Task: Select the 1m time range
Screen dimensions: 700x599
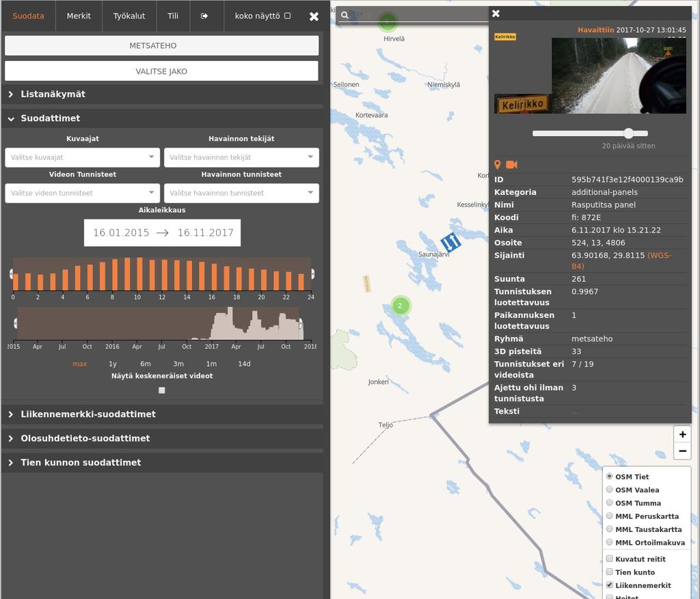Action: [x=211, y=364]
